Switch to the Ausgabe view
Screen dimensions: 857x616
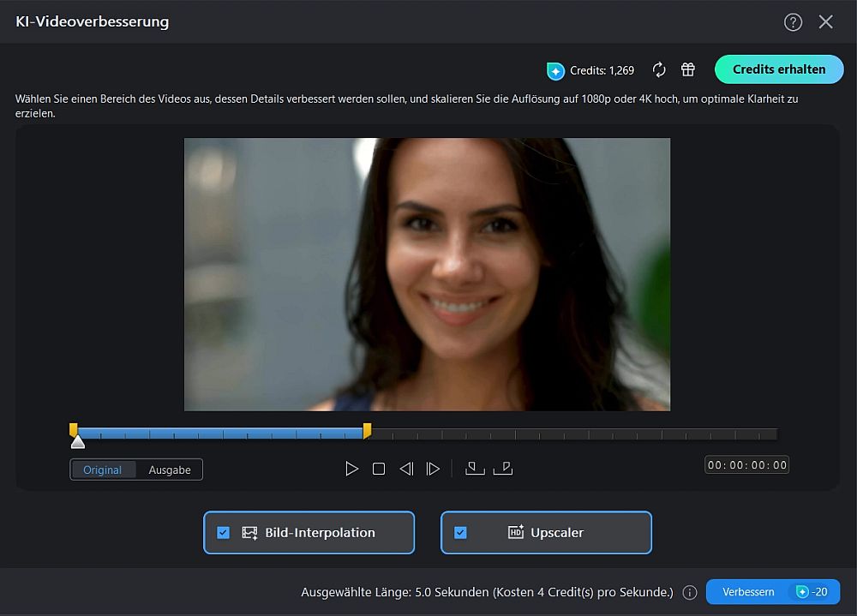coord(168,469)
